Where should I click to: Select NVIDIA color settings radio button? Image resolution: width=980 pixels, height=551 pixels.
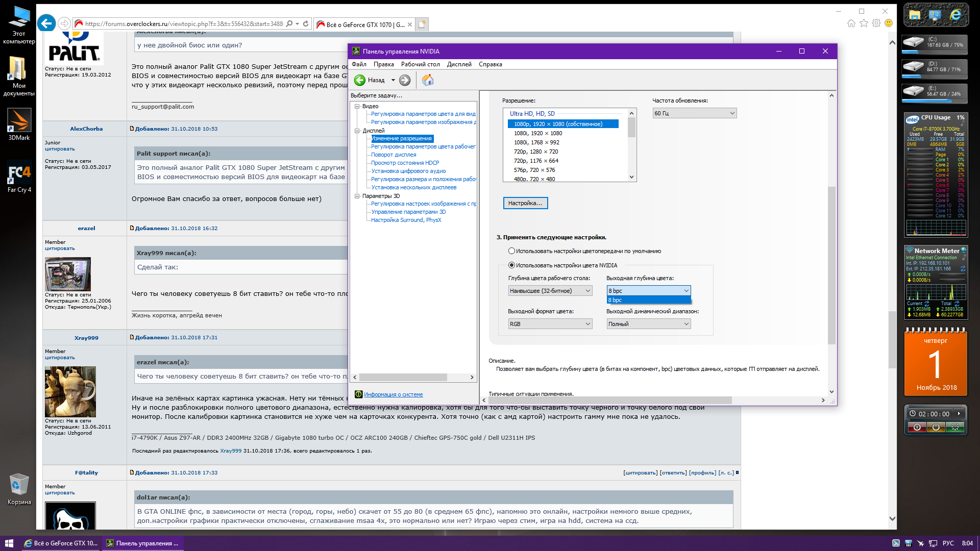(x=511, y=265)
